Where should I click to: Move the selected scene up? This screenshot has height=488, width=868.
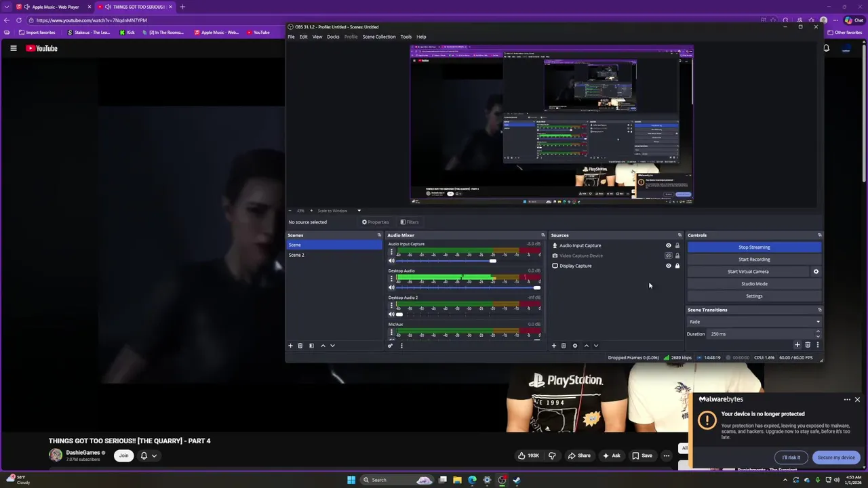click(323, 346)
